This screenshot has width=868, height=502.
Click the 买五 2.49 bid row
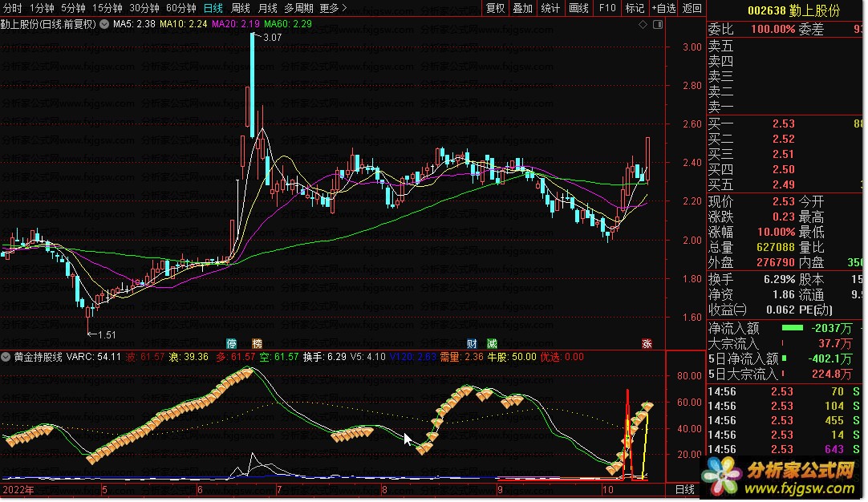coord(785,185)
